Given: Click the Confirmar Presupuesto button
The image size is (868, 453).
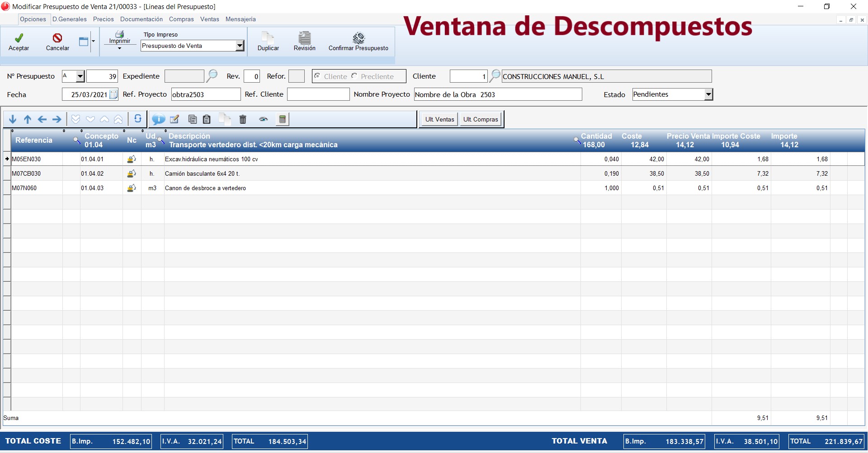Looking at the screenshot, I should click(358, 42).
